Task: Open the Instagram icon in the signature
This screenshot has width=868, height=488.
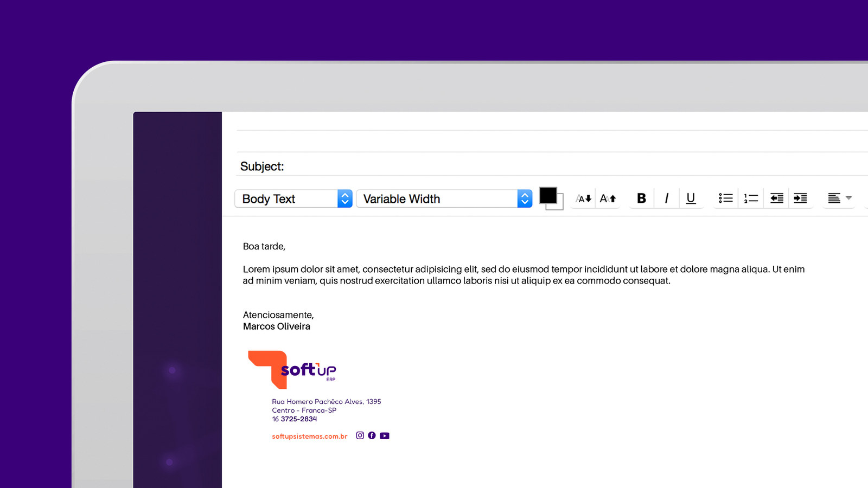Action: click(360, 435)
